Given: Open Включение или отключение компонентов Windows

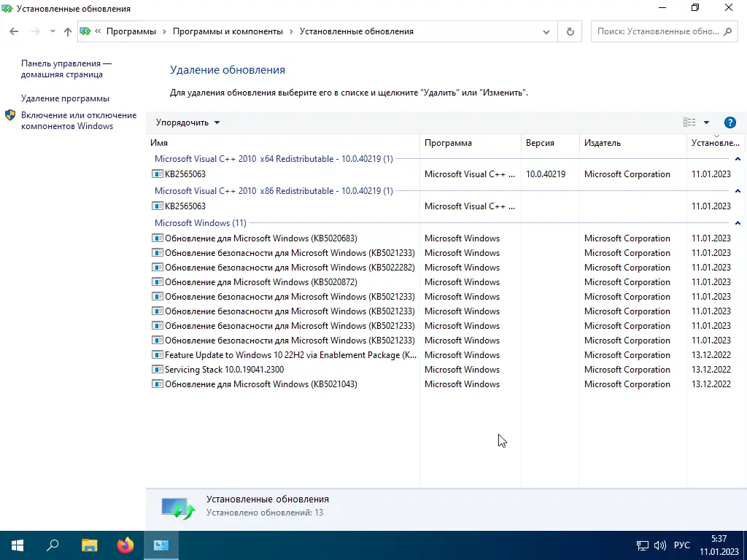Looking at the screenshot, I should pos(79,120).
